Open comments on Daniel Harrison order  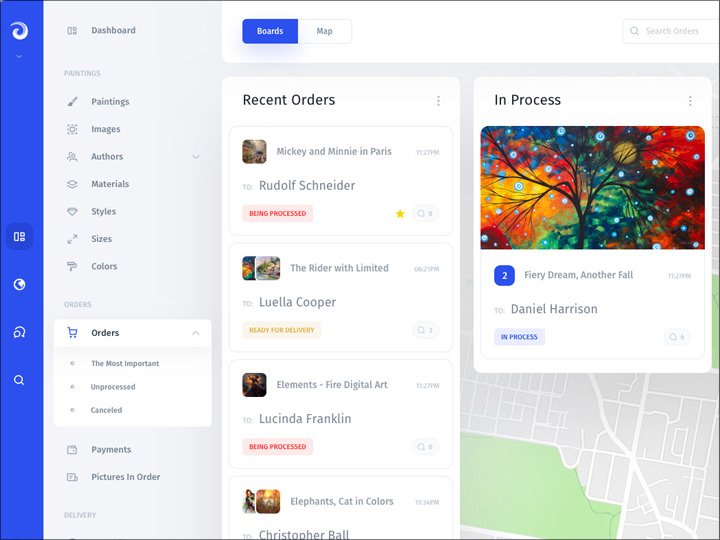click(677, 337)
